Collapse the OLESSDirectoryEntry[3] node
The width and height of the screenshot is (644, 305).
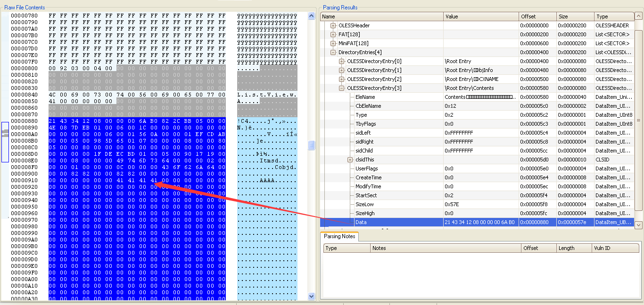pyautogui.click(x=342, y=88)
